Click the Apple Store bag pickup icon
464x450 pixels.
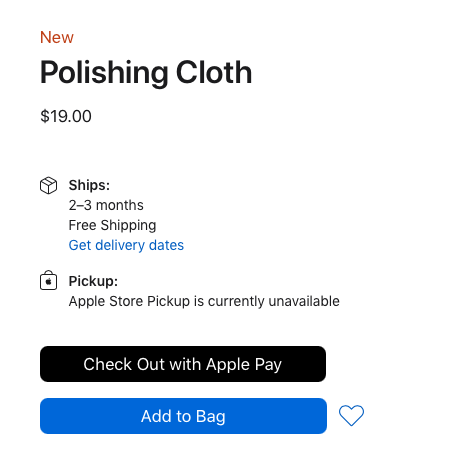point(48,280)
